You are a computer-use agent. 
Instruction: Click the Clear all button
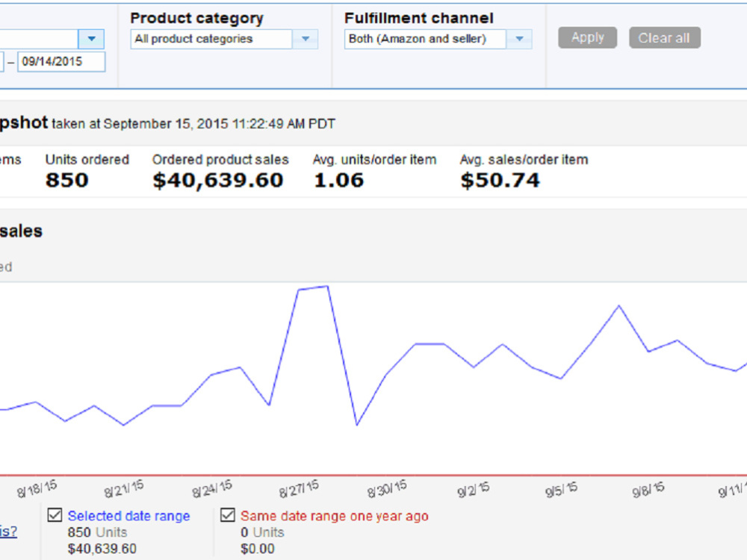pyautogui.click(x=665, y=37)
